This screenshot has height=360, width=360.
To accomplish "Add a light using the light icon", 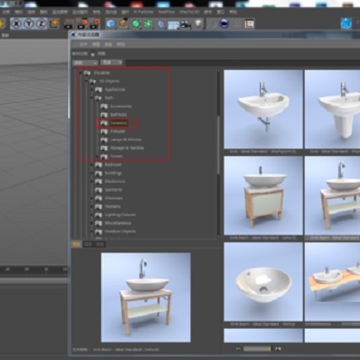I will [x=199, y=24].
